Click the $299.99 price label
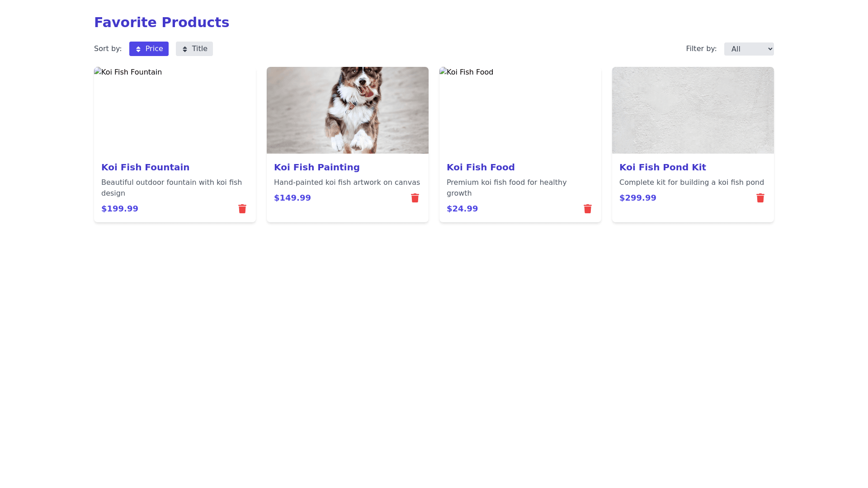The image size is (868, 488). tap(637, 198)
